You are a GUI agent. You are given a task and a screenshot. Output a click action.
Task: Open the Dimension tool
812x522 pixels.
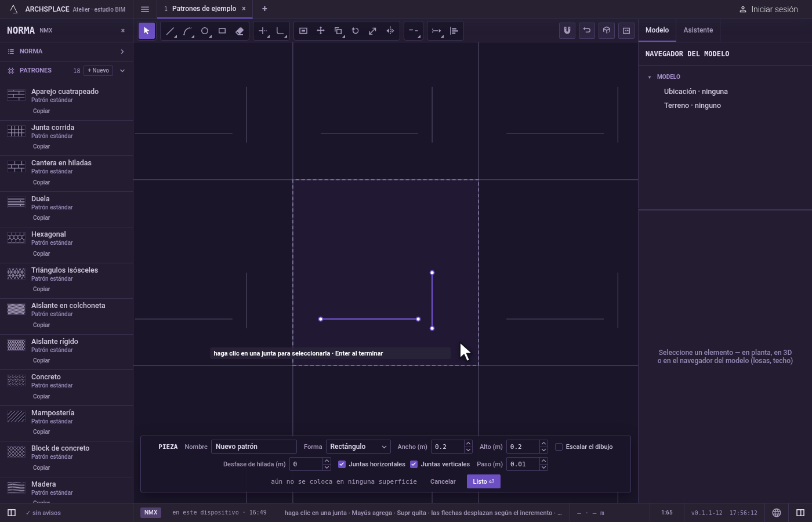coord(437,31)
